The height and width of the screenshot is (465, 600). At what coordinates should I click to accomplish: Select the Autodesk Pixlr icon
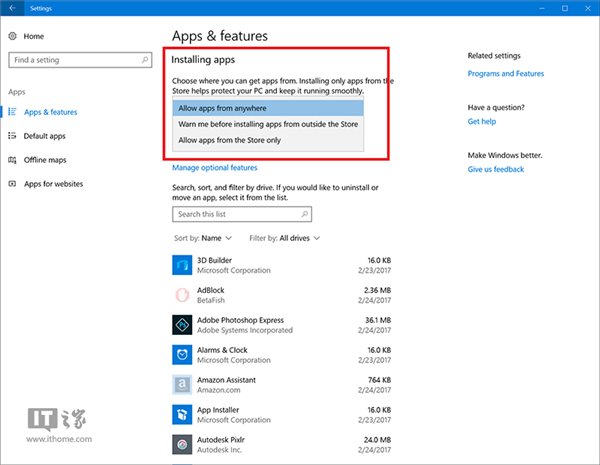(182, 444)
